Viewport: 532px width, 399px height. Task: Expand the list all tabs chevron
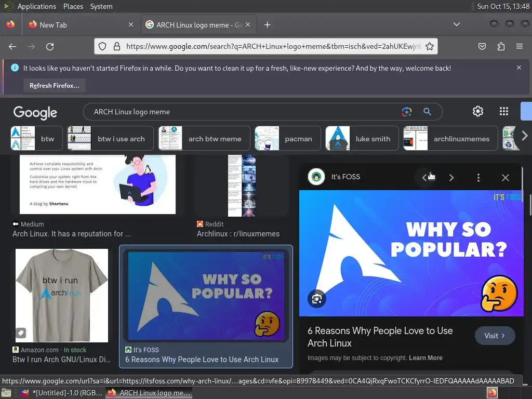point(457,24)
